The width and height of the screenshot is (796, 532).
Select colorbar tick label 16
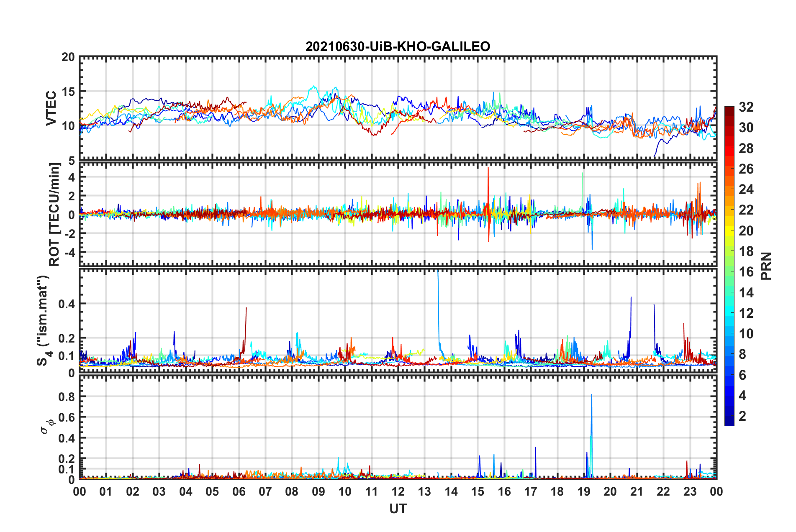click(x=746, y=272)
